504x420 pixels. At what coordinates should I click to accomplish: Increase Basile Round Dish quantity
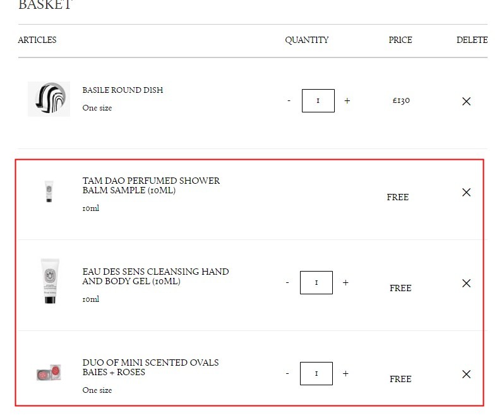point(347,100)
